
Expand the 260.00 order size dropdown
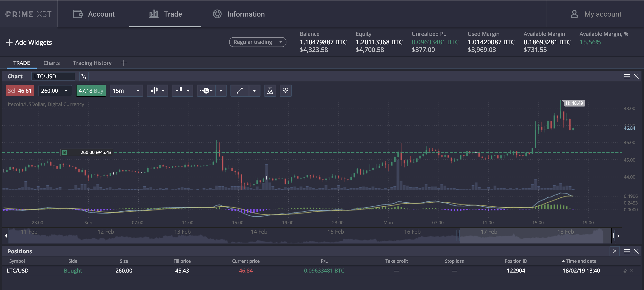[66, 90]
